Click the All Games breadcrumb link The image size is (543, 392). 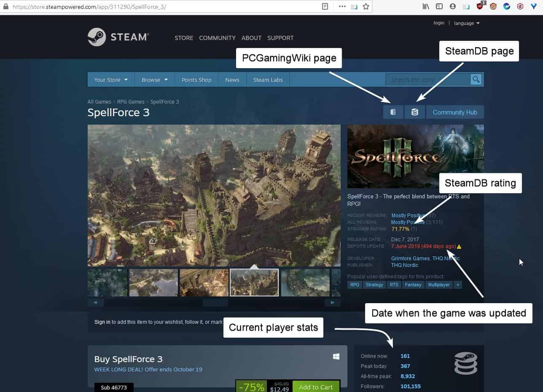pos(99,102)
